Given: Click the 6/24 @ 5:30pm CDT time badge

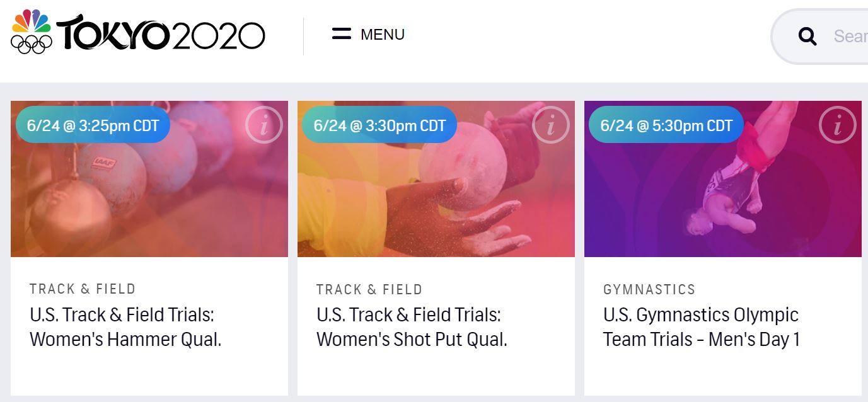Looking at the screenshot, I should click(666, 125).
